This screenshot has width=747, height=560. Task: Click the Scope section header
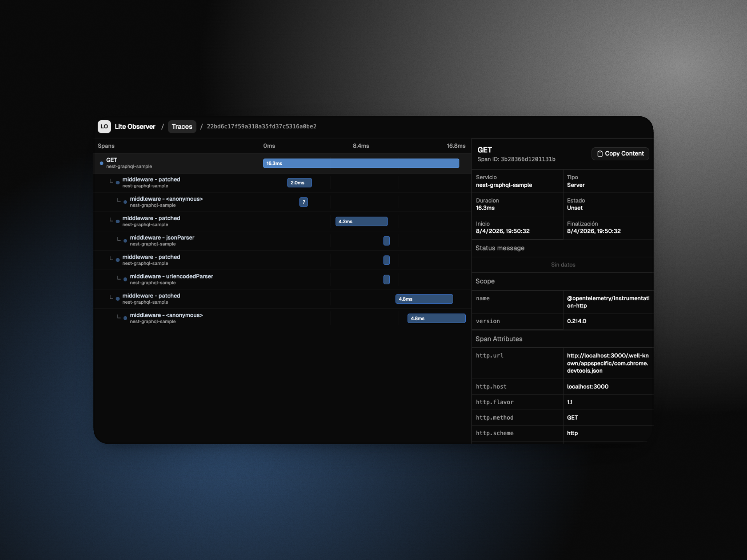(485, 281)
